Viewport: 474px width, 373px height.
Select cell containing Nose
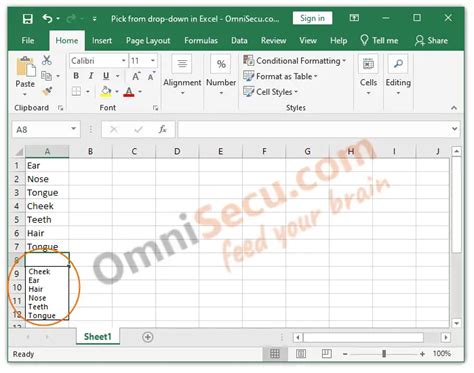click(47, 179)
